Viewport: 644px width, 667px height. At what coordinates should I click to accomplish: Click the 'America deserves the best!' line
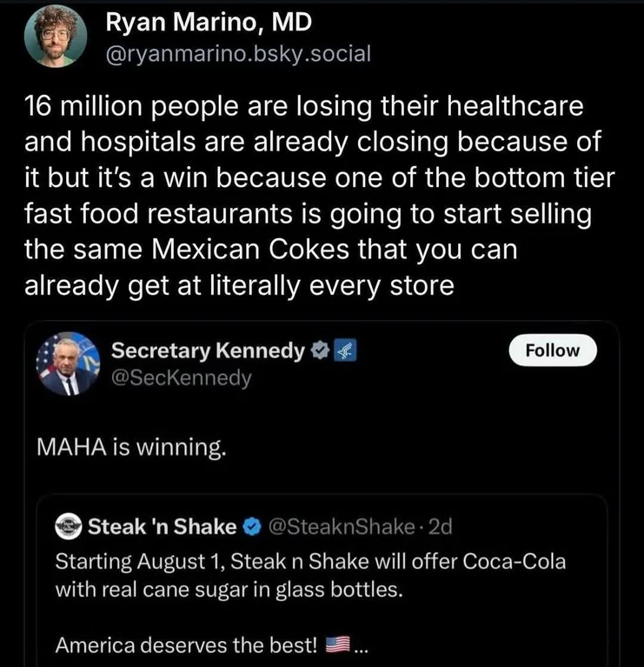[187, 645]
